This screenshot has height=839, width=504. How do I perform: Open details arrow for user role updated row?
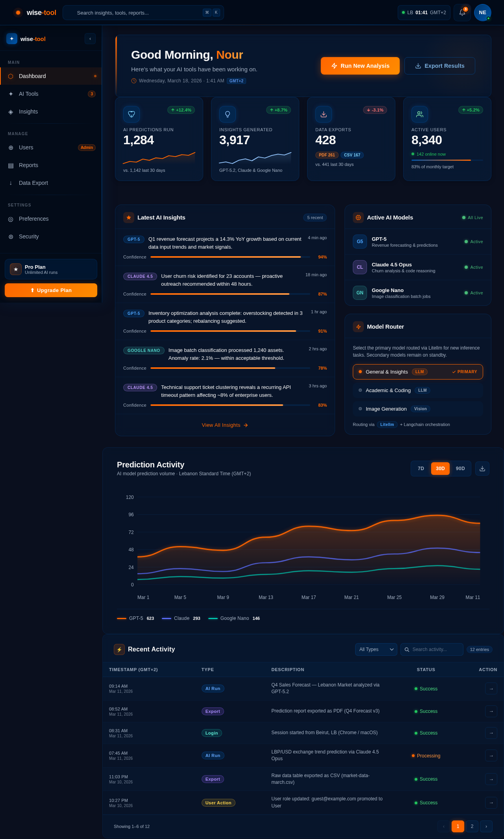click(491, 803)
